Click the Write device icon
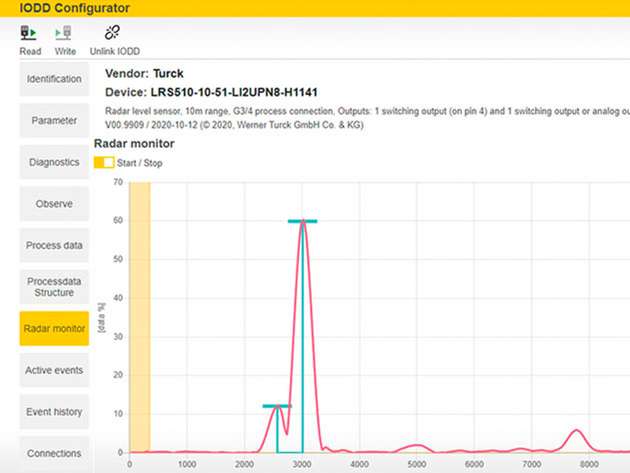Image resolution: width=630 pixels, height=473 pixels. (x=63, y=33)
